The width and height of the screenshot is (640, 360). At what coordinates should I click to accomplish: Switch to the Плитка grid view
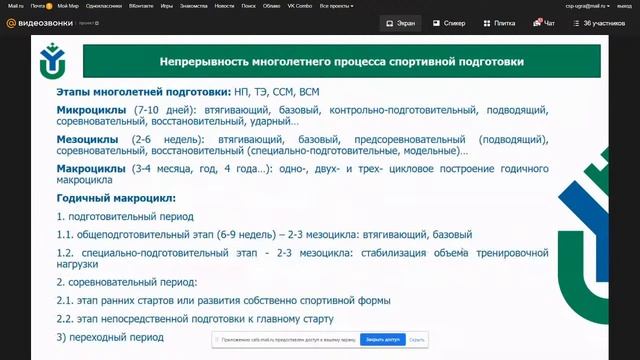pos(499,23)
